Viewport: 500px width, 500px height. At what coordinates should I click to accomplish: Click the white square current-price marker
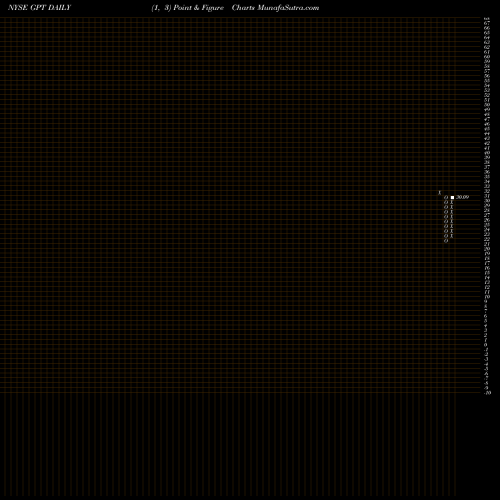pos(452,197)
